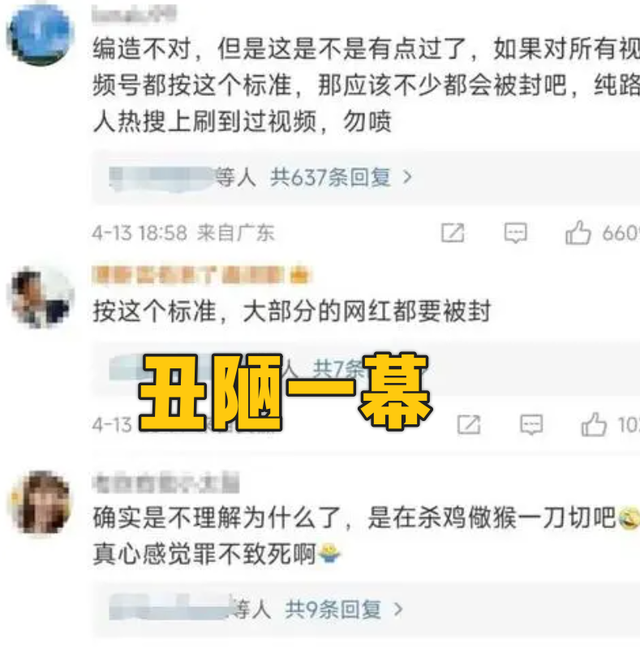Open the first commenter's blurred username
The width and height of the screenshot is (640, 649).
point(134,14)
